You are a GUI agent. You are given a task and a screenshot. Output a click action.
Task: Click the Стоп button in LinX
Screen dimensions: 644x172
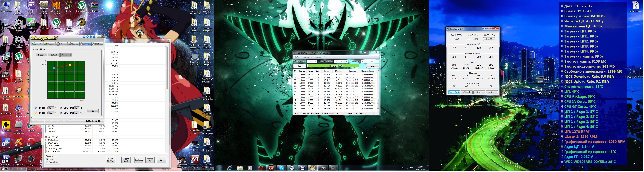[x=373, y=66]
